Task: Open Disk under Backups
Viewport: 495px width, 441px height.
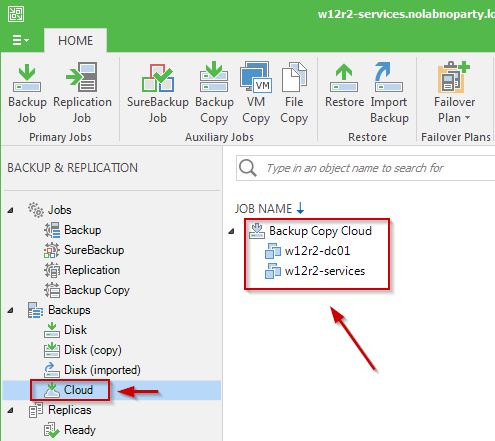Action: [x=75, y=330]
